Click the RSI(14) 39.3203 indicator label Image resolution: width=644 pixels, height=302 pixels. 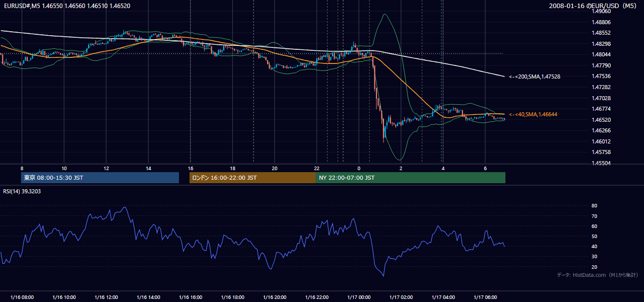22,191
